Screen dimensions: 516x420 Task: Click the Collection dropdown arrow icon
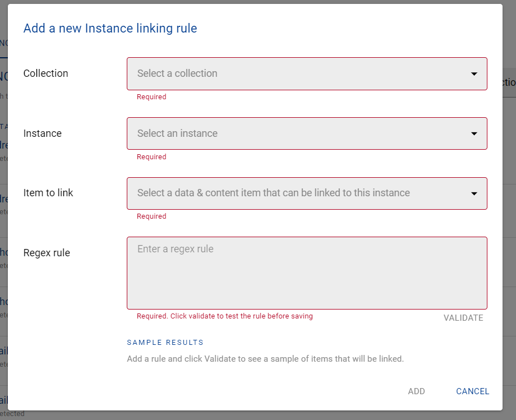(x=474, y=74)
